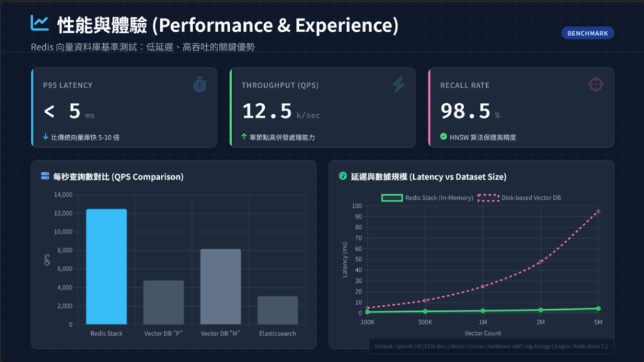Click the green up arrow in throughput card
The width and height of the screenshot is (644, 362).
point(244,136)
